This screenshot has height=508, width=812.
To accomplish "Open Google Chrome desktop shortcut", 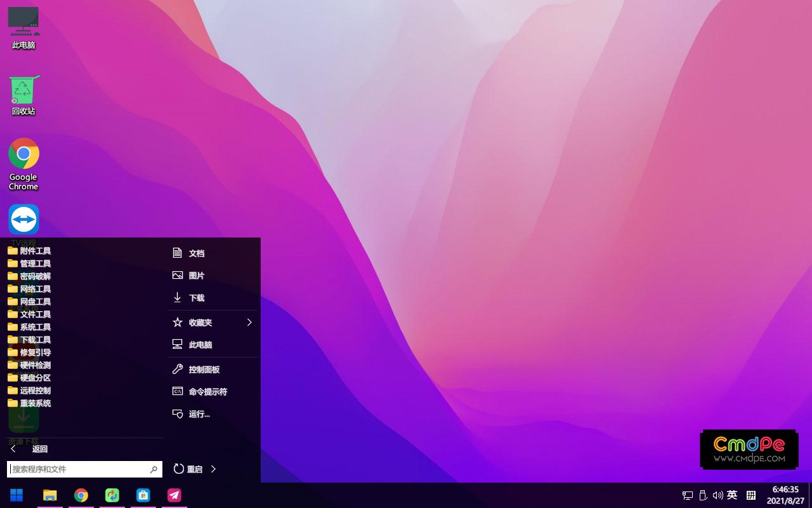I will pyautogui.click(x=23, y=154).
